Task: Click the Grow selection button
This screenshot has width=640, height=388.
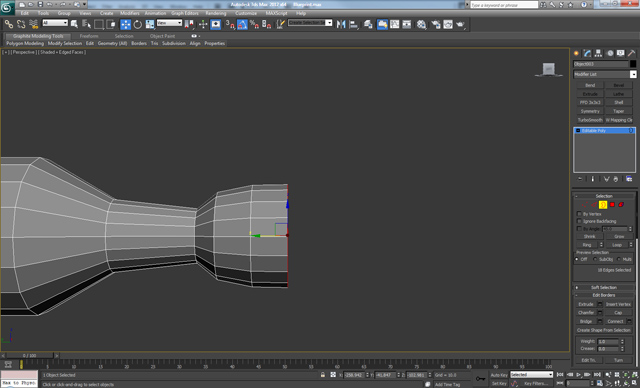Action: click(619, 237)
